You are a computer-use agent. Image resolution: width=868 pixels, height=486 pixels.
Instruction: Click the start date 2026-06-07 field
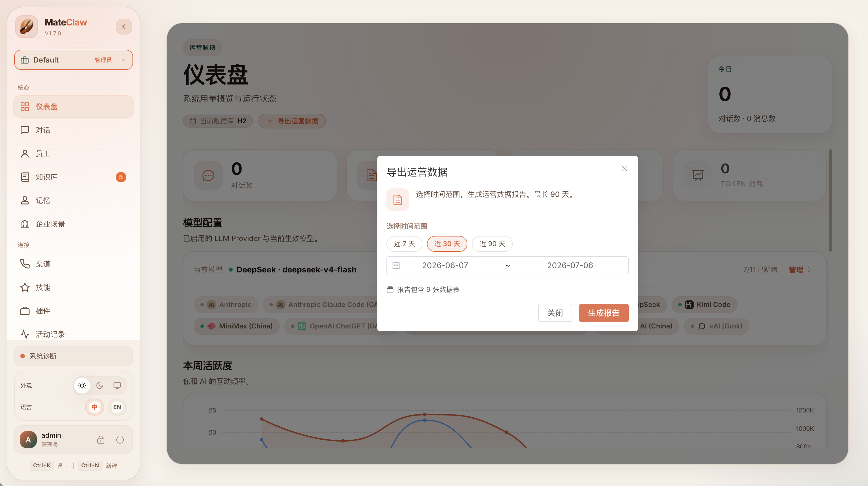tap(445, 265)
